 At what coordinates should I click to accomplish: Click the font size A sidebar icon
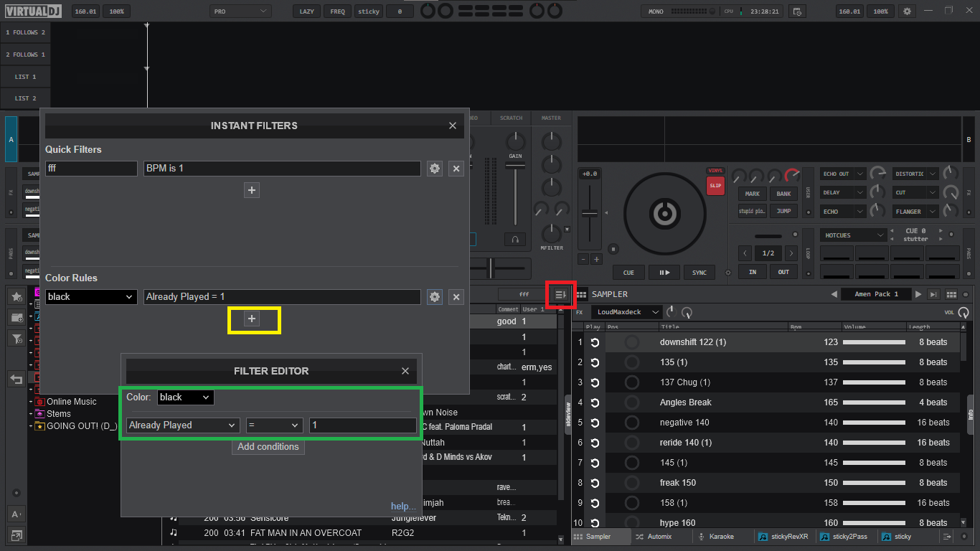tap(16, 514)
